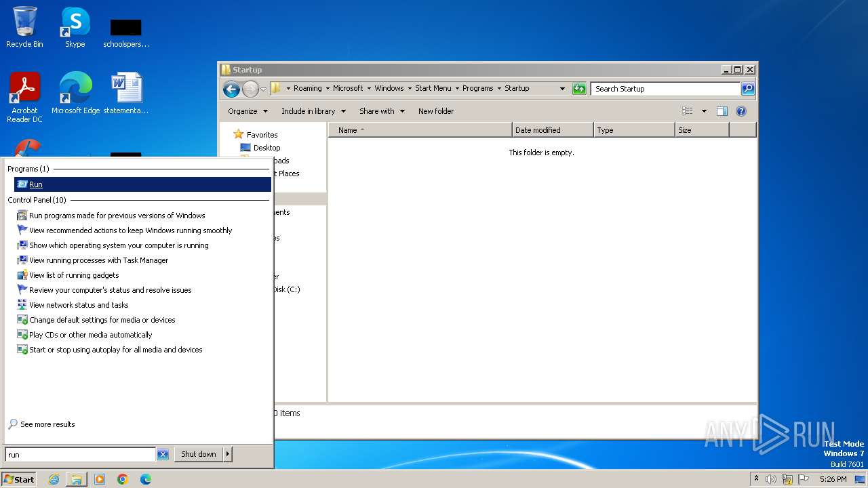Viewport: 868px width, 488px height.
Task: Click the Start button
Action: click(x=19, y=479)
